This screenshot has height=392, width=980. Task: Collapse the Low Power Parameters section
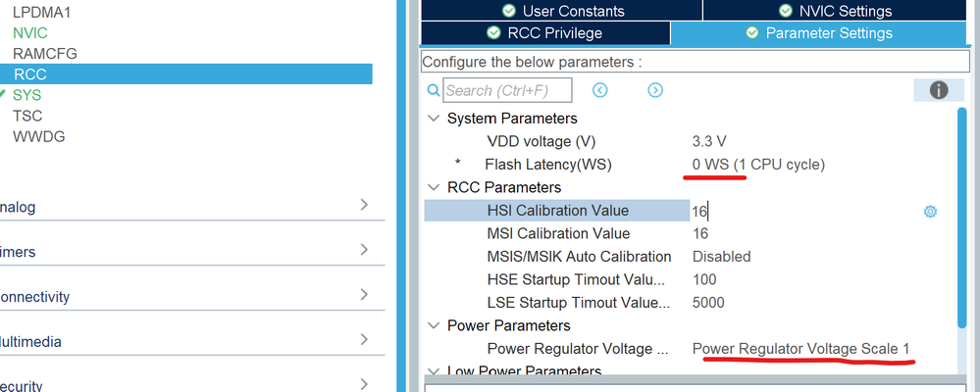433,370
